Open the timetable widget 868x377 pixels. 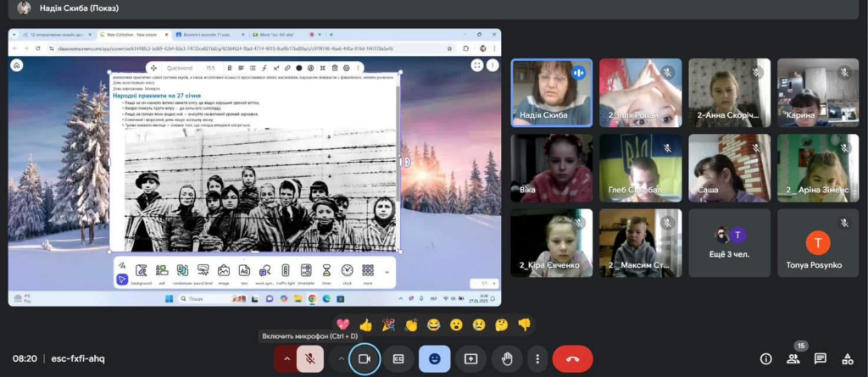305,274
